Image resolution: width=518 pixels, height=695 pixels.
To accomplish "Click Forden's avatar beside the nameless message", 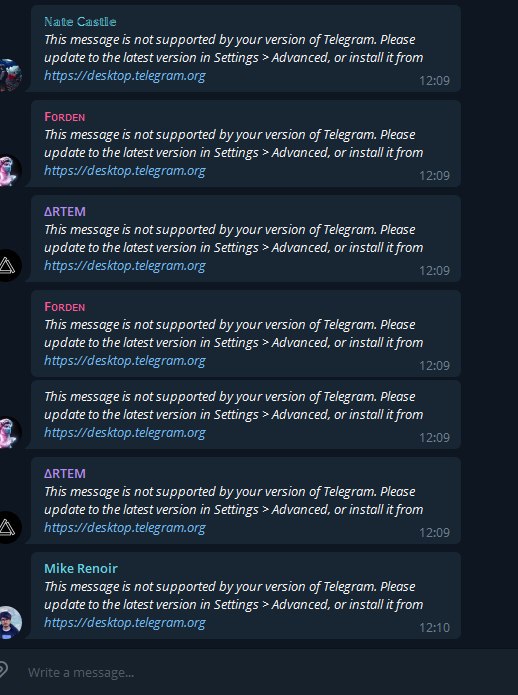I will (x=10, y=433).
